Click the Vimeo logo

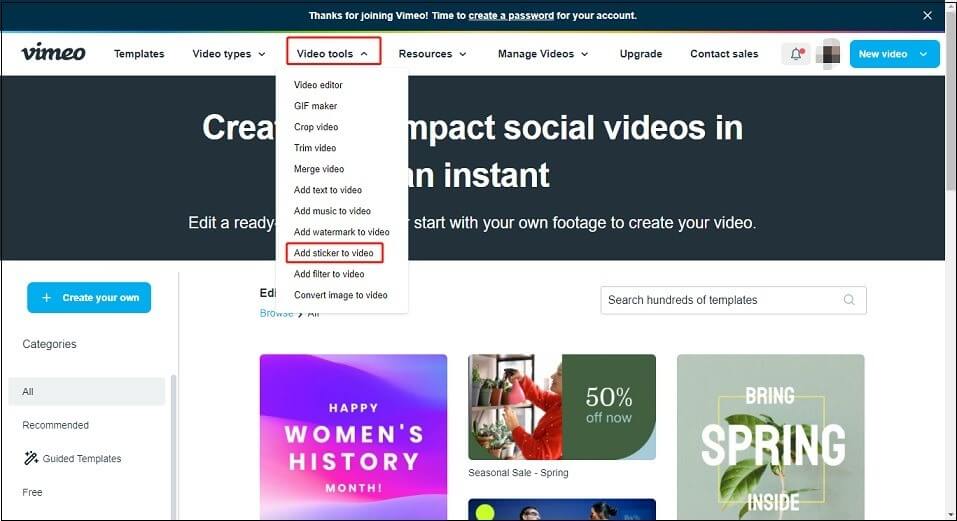[53, 52]
